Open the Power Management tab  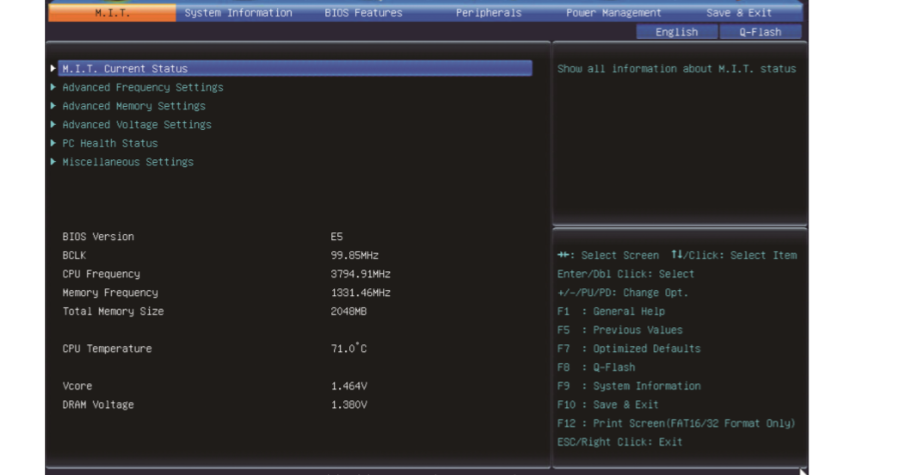point(613,13)
